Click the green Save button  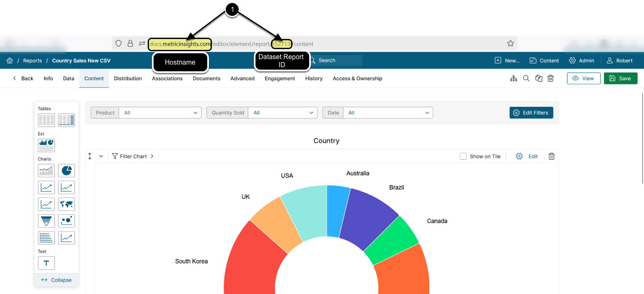[x=620, y=78]
